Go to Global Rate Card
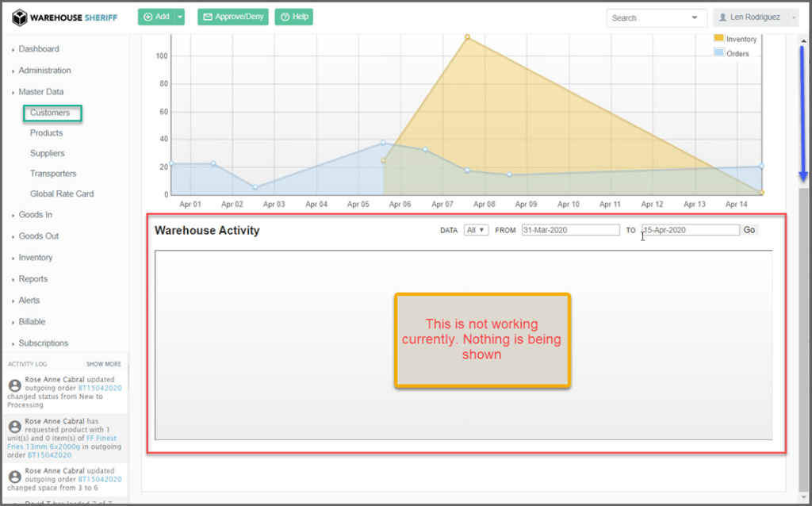The image size is (812, 506). pyautogui.click(x=62, y=194)
